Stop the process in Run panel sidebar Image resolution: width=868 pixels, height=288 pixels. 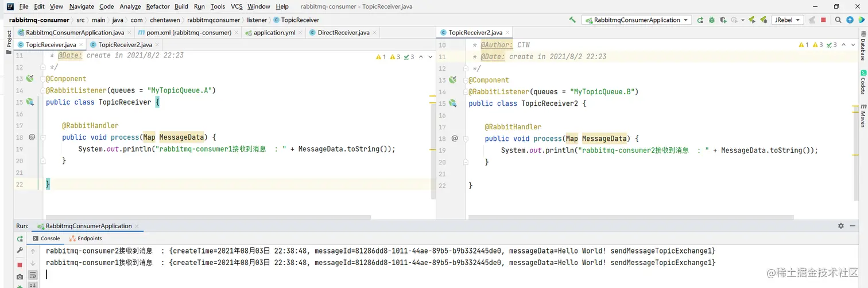(x=20, y=264)
